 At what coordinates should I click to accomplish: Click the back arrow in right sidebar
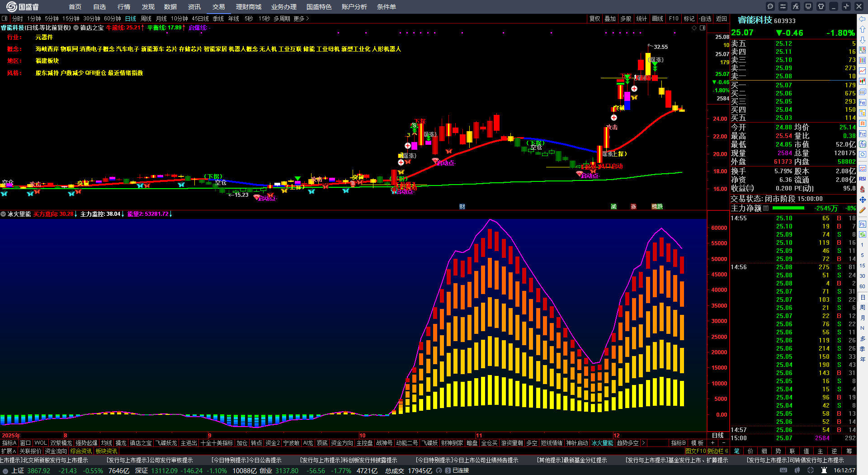coord(863,19)
